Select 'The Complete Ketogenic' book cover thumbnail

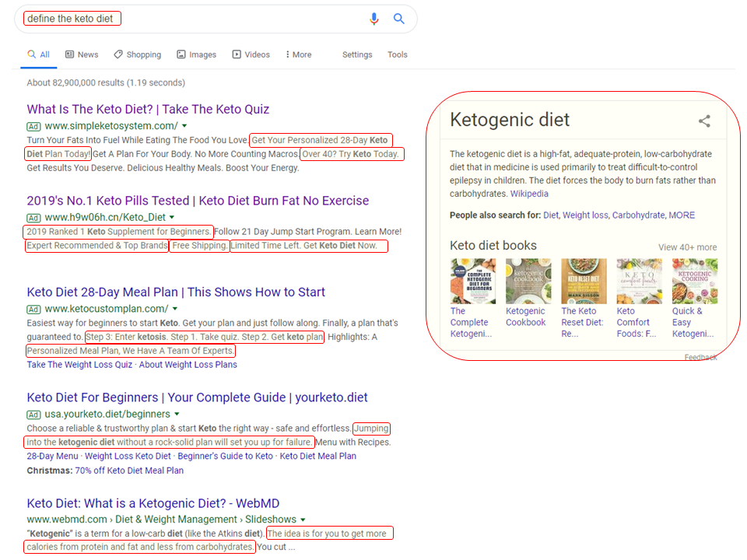coord(473,281)
